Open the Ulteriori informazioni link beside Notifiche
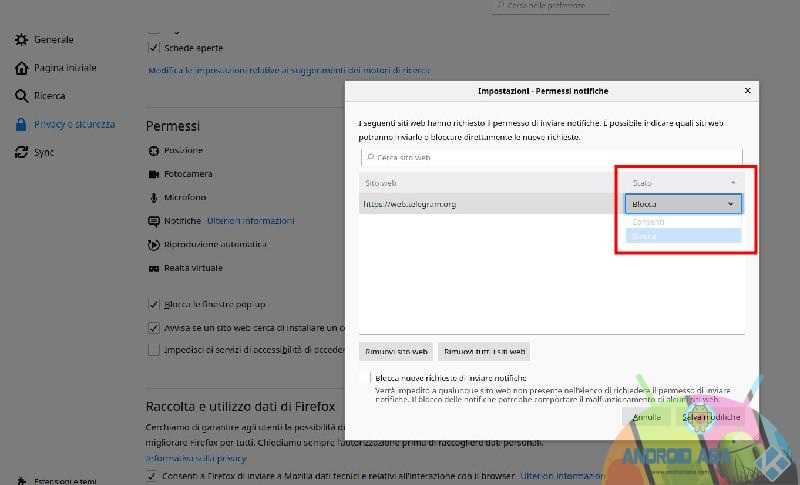 [251, 221]
